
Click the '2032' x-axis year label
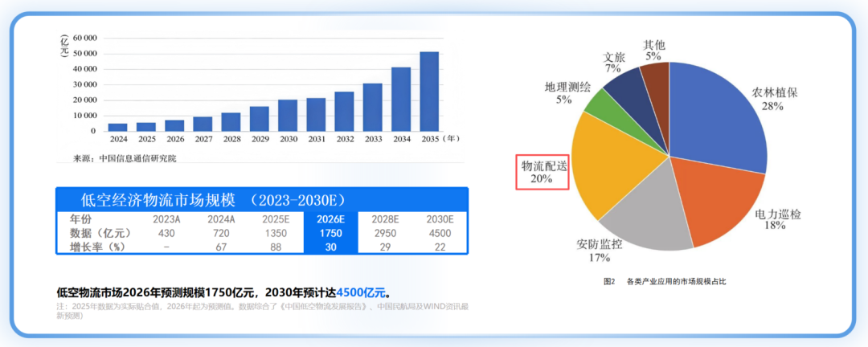[344, 139]
